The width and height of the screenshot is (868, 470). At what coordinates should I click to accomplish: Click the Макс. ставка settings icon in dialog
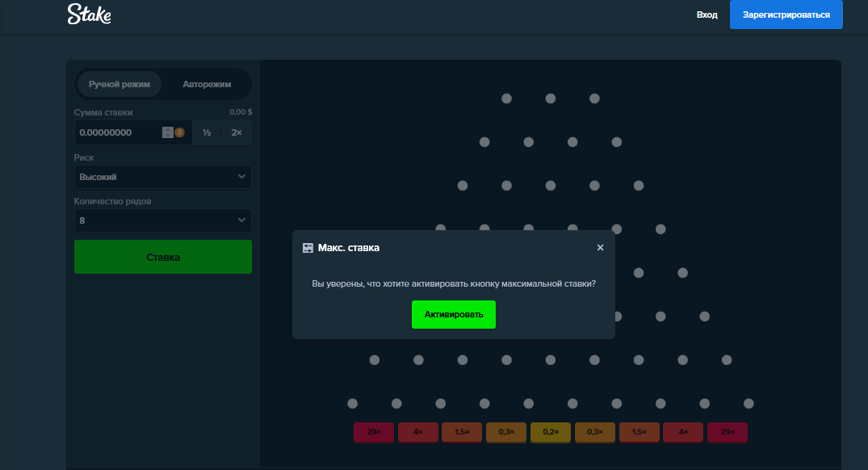308,248
